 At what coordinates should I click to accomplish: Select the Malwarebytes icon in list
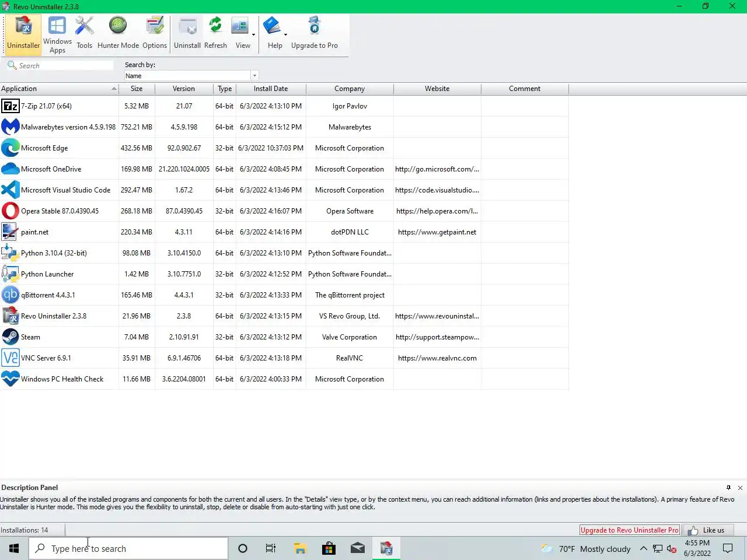pyautogui.click(x=10, y=127)
